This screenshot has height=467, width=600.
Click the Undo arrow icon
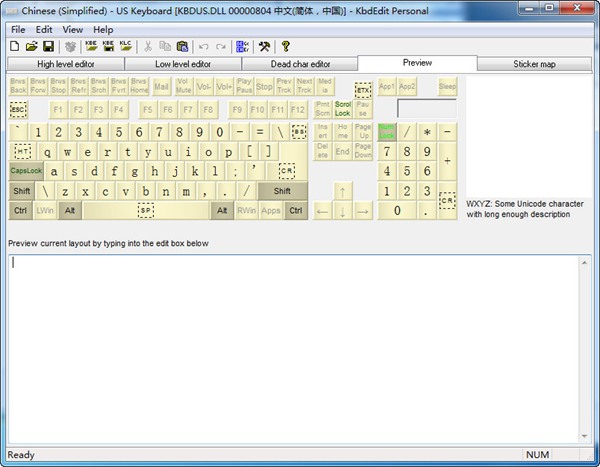point(204,47)
